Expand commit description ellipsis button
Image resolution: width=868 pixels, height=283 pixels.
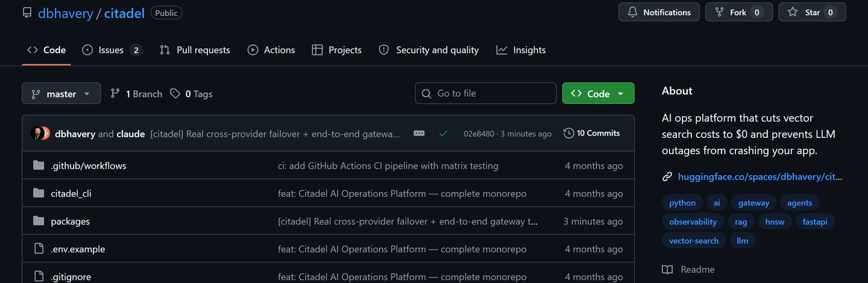point(419,134)
